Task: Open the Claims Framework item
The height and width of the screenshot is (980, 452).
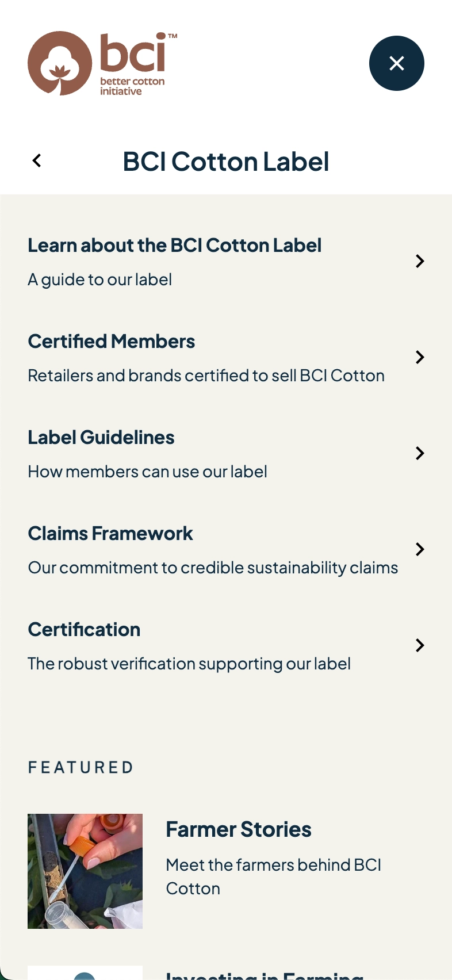Action: point(110,534)
